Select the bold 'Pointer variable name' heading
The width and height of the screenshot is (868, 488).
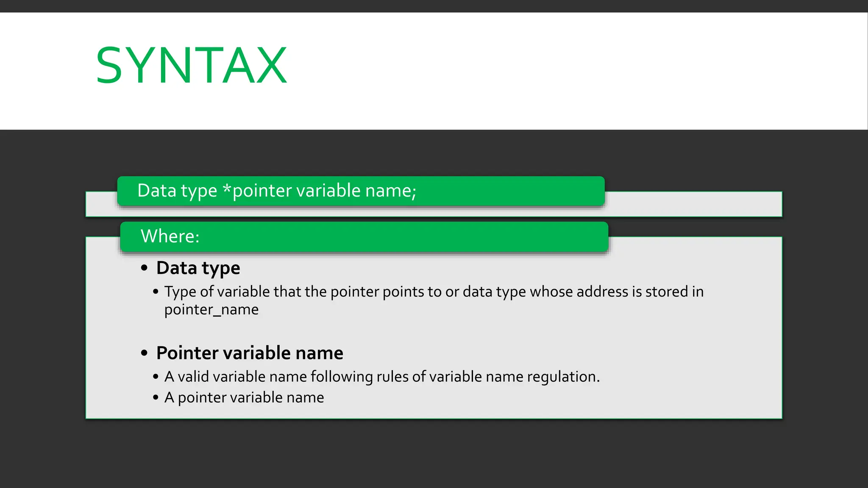click(x=250, y=353)
